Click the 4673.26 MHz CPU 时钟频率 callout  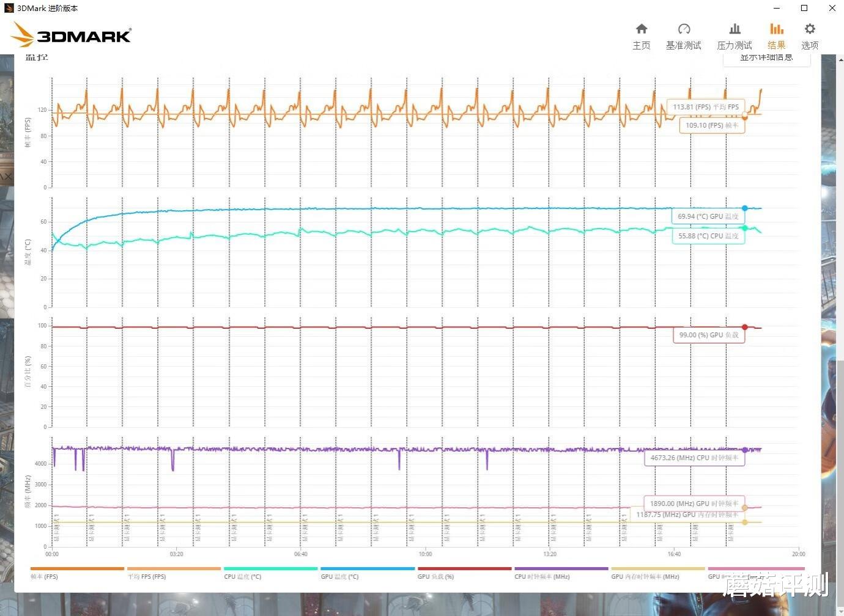pos(694,457)
